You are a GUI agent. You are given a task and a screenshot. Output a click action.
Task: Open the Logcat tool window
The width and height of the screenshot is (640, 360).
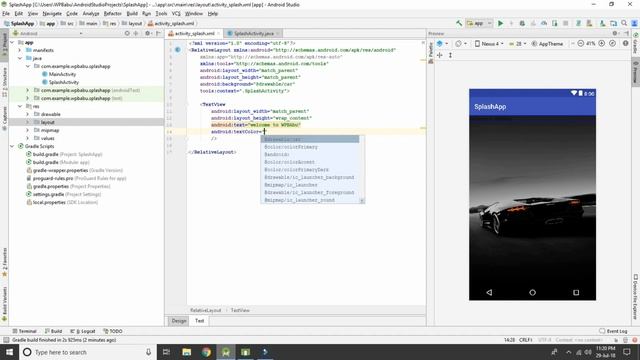click(83, 331)
